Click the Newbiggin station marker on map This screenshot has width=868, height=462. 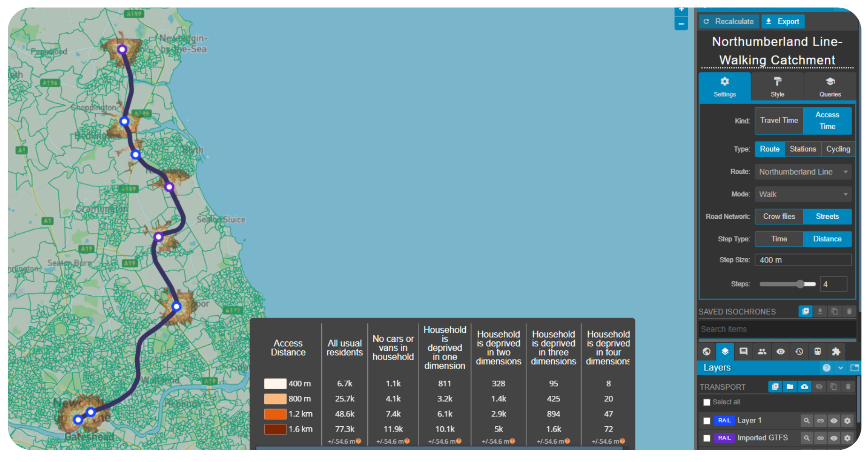click(122, 49)
